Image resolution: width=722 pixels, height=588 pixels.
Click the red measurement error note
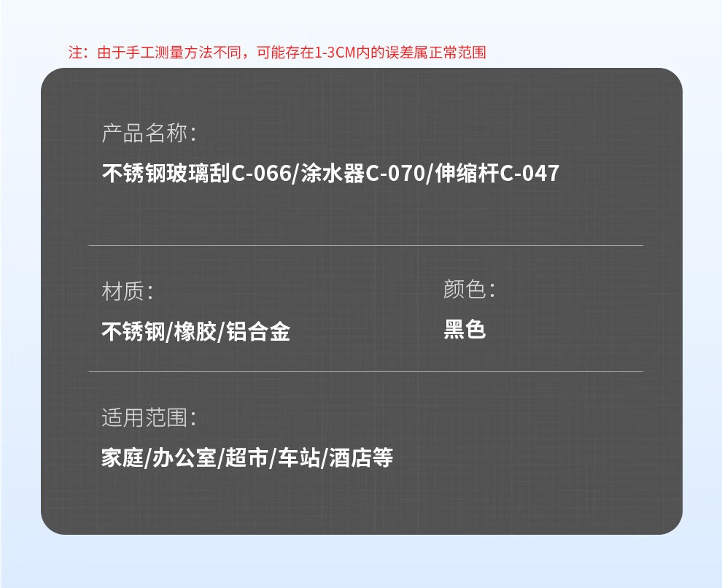[276, 53]
